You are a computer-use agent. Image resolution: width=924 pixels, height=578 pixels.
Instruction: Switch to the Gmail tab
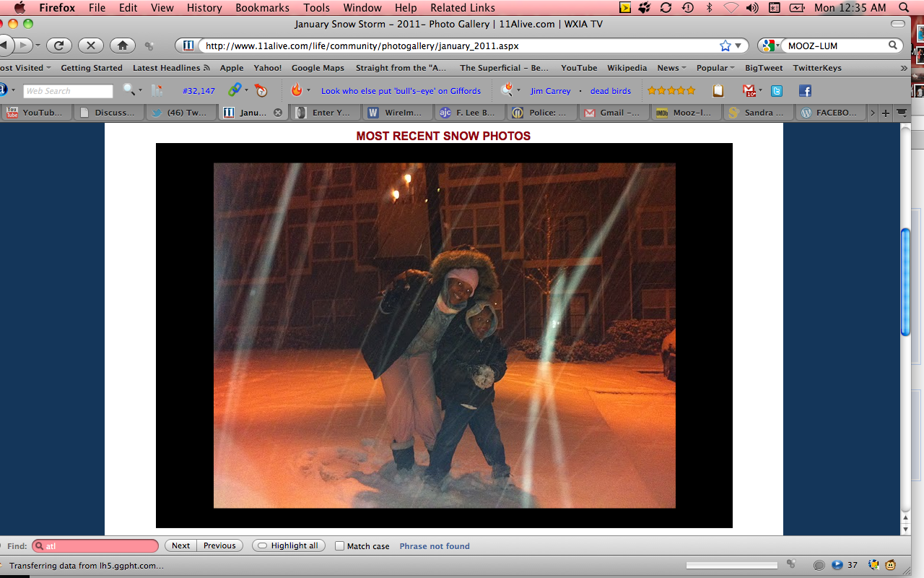point(612,113)
